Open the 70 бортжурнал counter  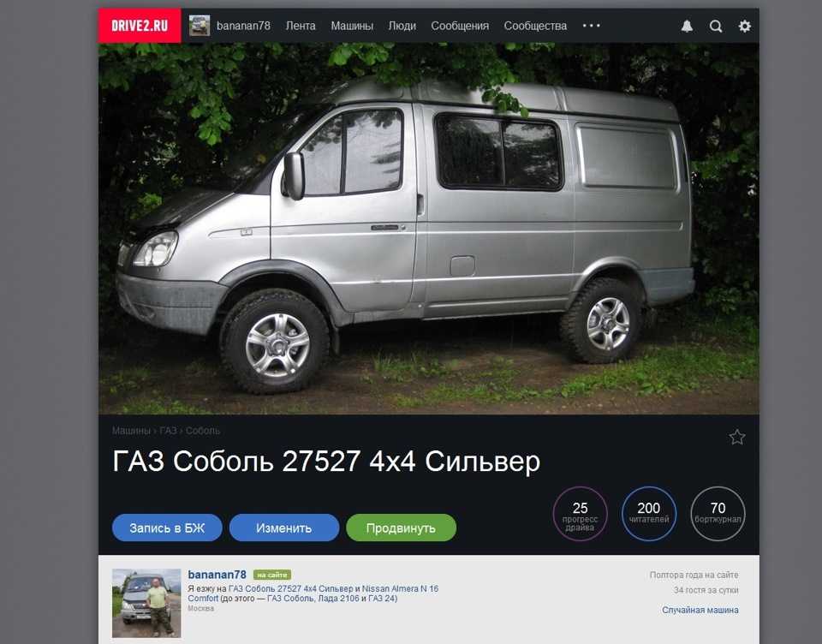point(718,514)
